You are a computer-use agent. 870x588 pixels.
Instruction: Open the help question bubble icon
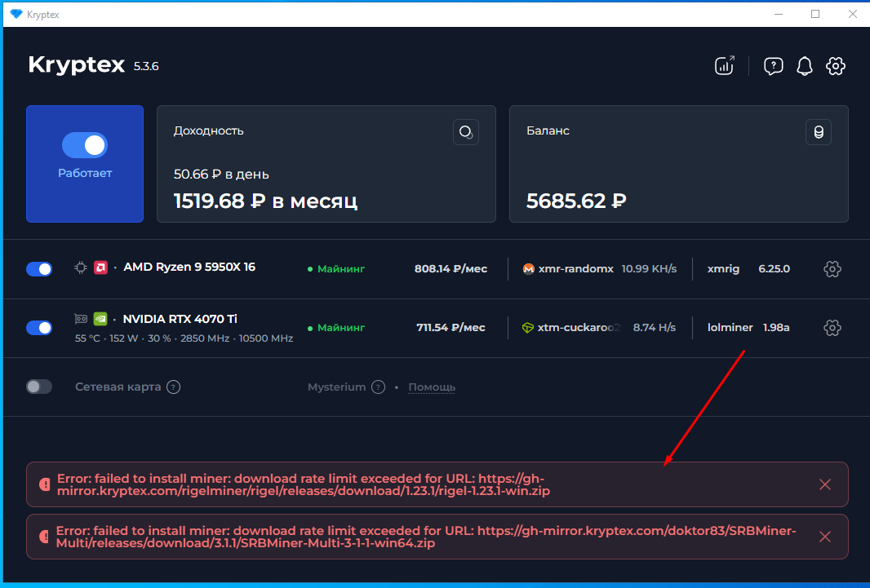[773, 66]
